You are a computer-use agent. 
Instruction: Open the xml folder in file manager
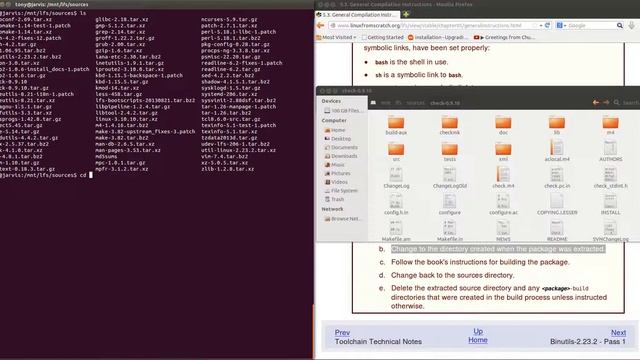pos(503,152)
